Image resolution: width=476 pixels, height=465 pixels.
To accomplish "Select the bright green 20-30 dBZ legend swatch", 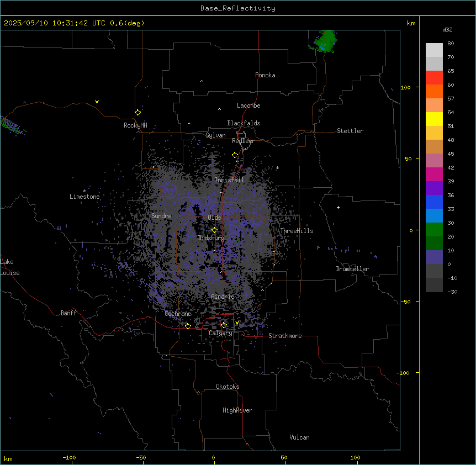I will pos(434,230).
